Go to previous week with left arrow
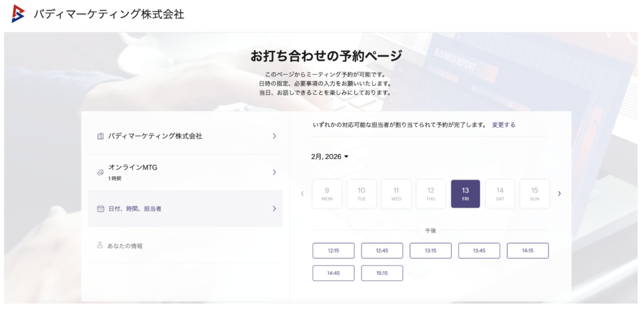This screenshot has width=644, height=314. point(302,193)
